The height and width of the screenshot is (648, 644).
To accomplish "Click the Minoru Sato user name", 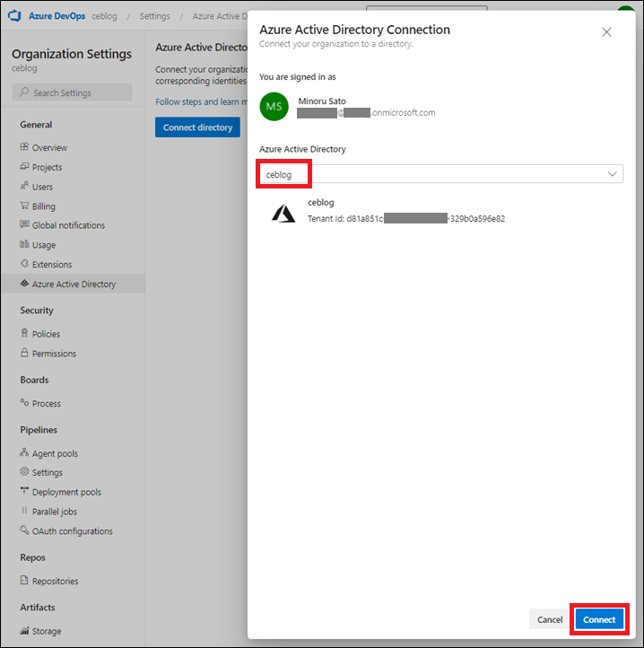I will [x=322, y=101].
